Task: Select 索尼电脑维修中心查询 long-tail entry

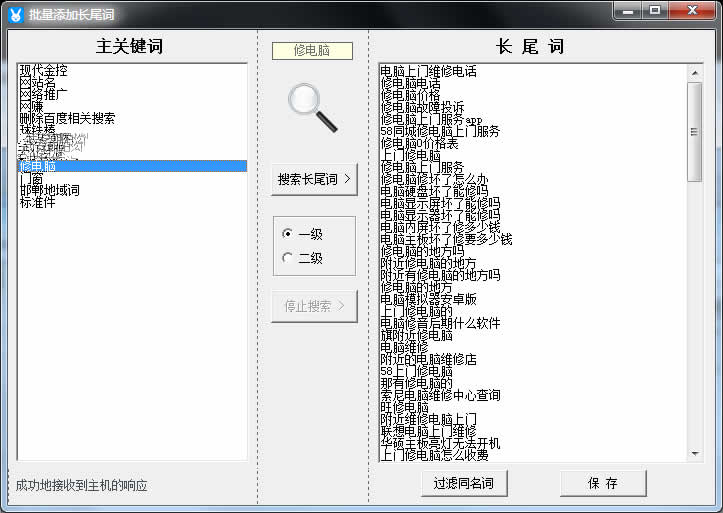Action: [x=440, y=395]
